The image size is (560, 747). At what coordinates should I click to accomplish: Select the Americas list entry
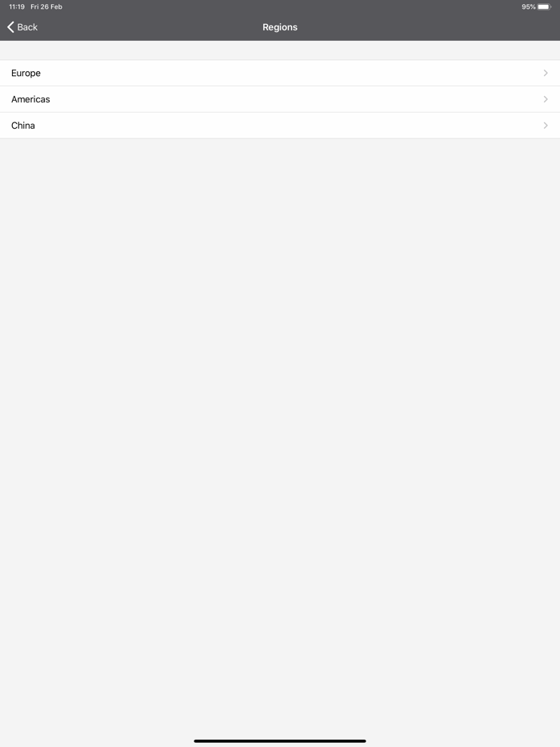click(280, 99)
